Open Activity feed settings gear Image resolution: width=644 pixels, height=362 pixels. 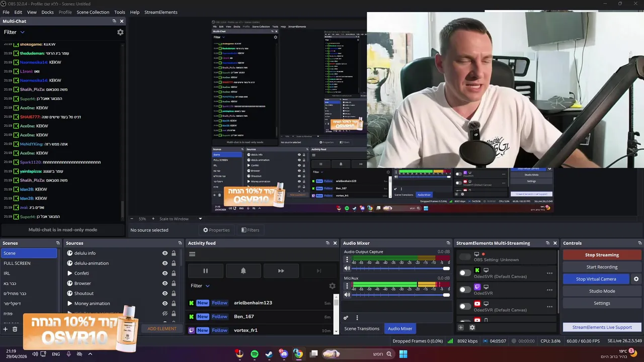pyautogui.click(x=332, y=286)
